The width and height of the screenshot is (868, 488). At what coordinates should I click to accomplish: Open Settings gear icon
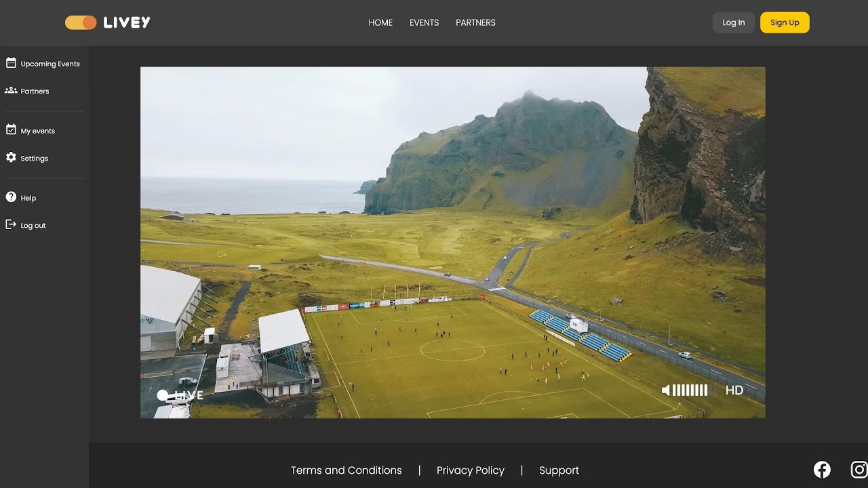tap(11, 157)
